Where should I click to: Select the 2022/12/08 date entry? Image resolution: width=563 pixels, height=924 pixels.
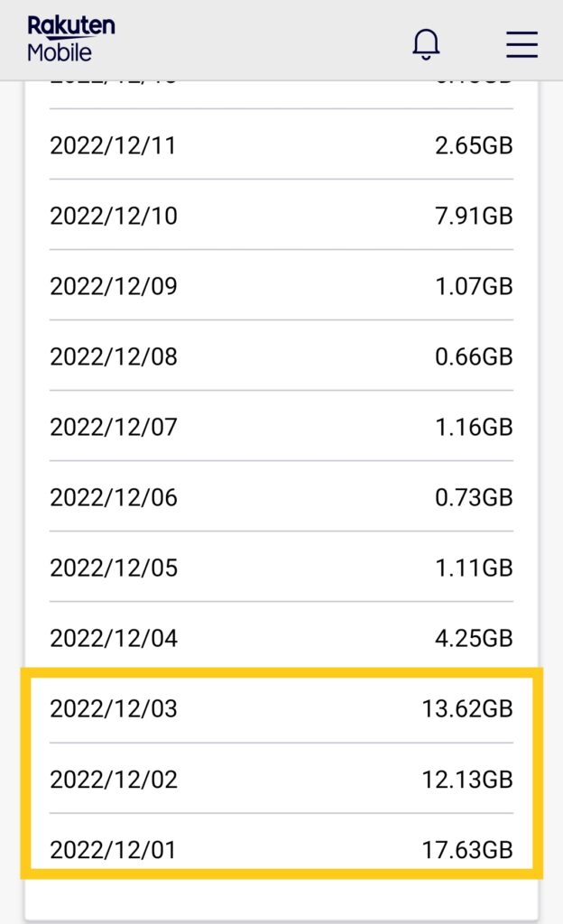(x=114, y=356)
